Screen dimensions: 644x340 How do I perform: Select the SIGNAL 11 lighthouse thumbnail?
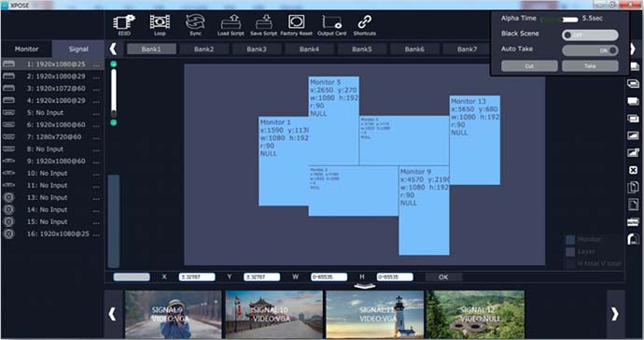[x=374, y=314]
